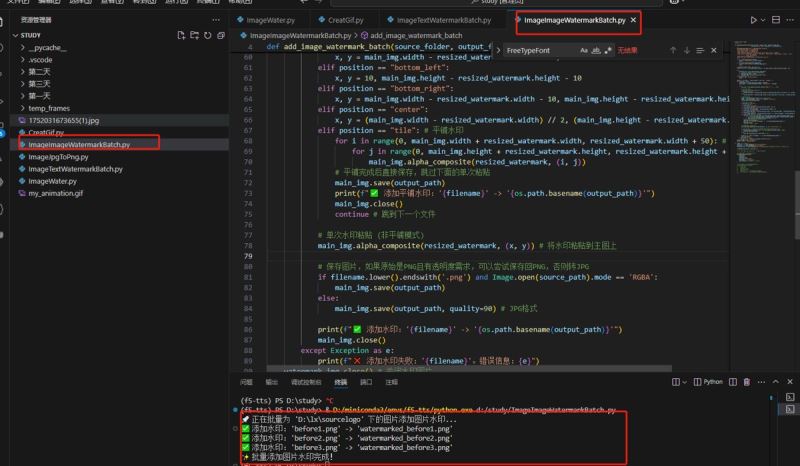800x466 pixels.
Task: Close the find widget
Action: tap(716, 50)
